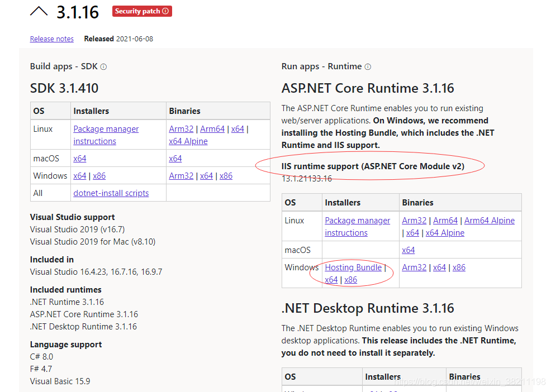Download ASP.NET Runtime Linux x64 Alpine binary
Screen dimensions: 551x392
[445, 233]
